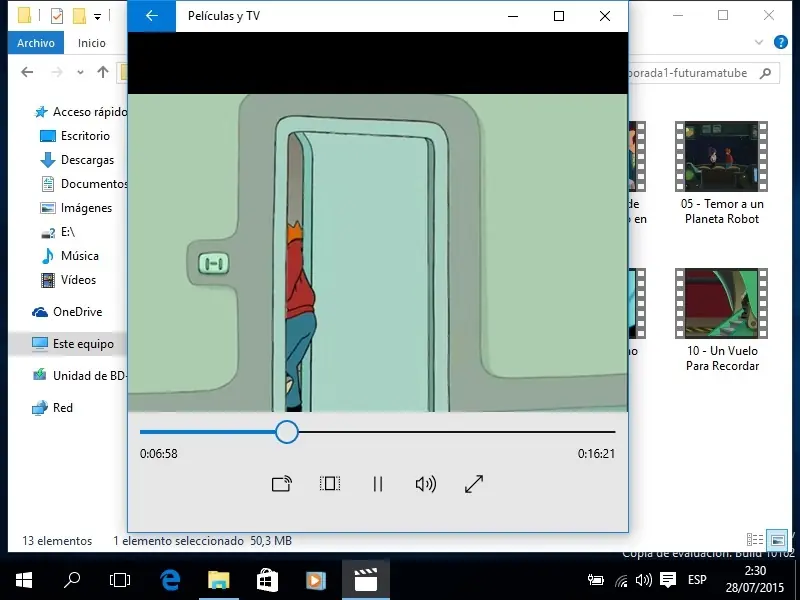Click the video picture area

[378, 253]
